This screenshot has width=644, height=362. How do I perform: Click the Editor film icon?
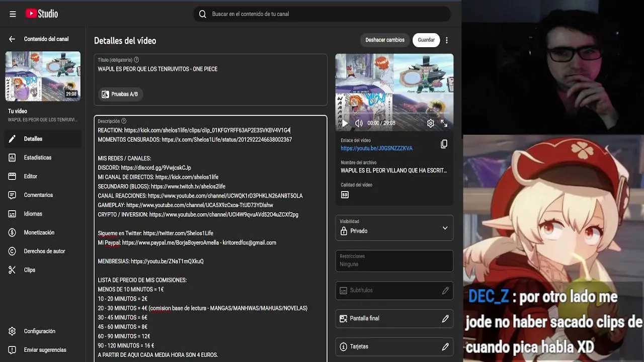click(12, 176)
